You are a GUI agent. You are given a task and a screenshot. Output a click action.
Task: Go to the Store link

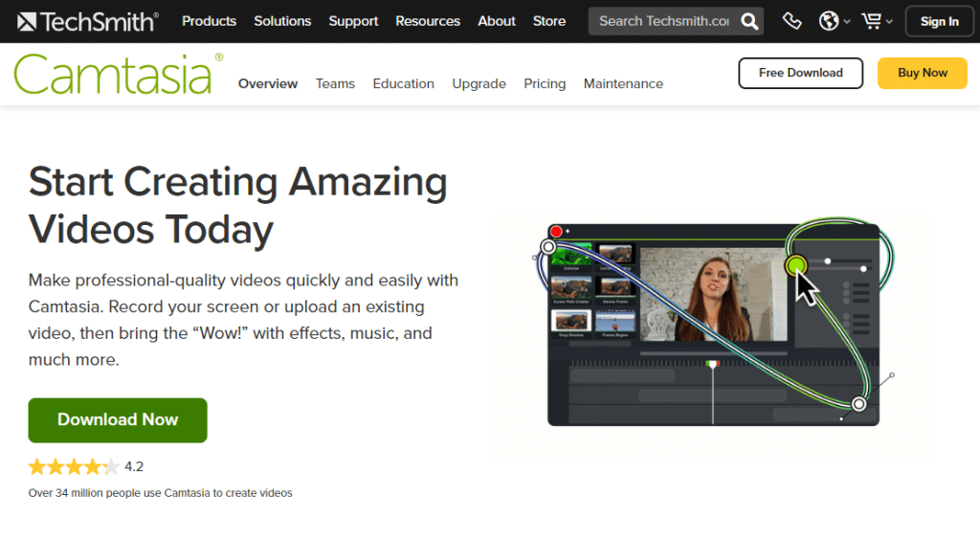(x=548, y=21)
